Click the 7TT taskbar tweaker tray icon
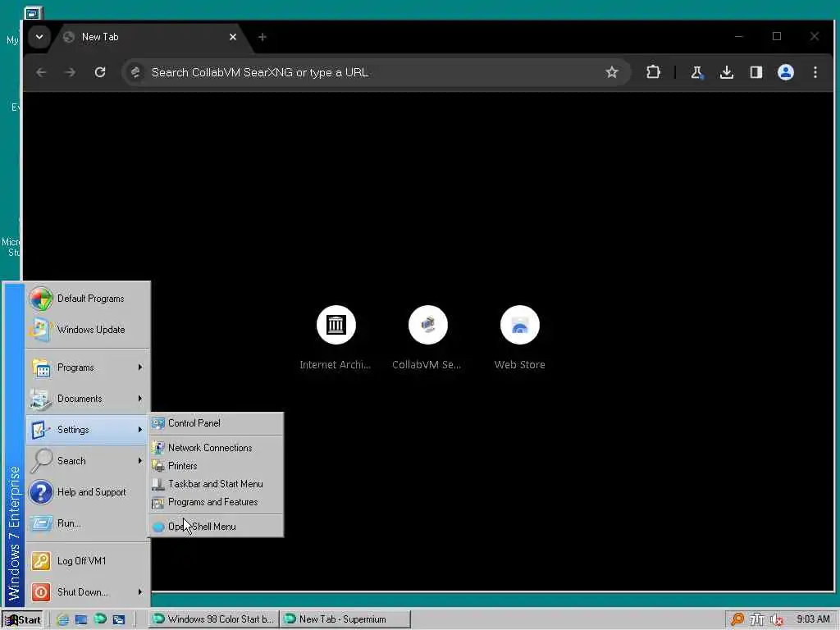This screenshot has height=630, width=840. point(757,620)
